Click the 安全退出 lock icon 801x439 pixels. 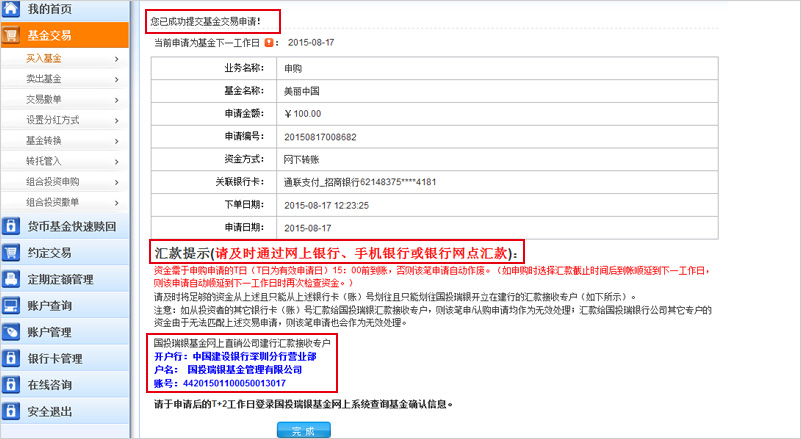[x=12, y=411]
